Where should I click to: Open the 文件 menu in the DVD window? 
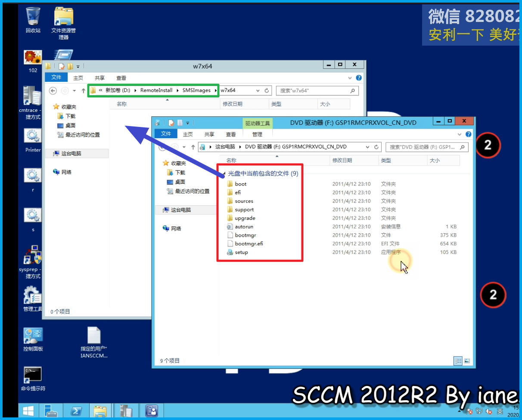pyautogui.click(x=166, y=134)
